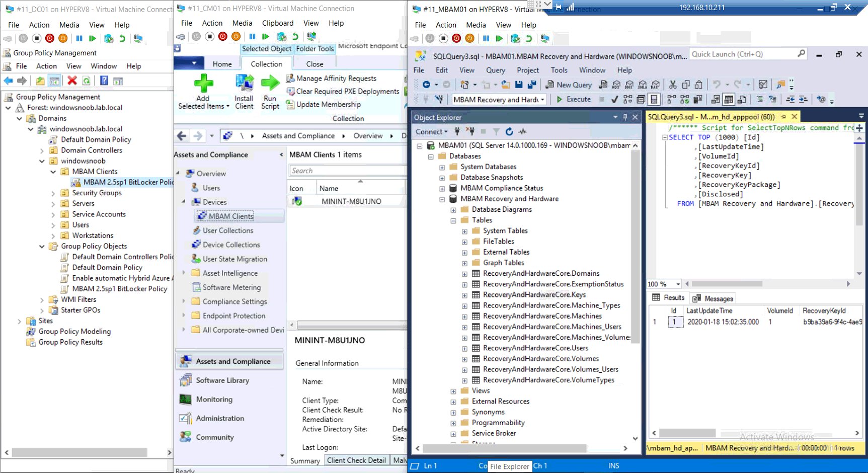Click red Delete icon in Group Policy Management

tap(72, 81)
